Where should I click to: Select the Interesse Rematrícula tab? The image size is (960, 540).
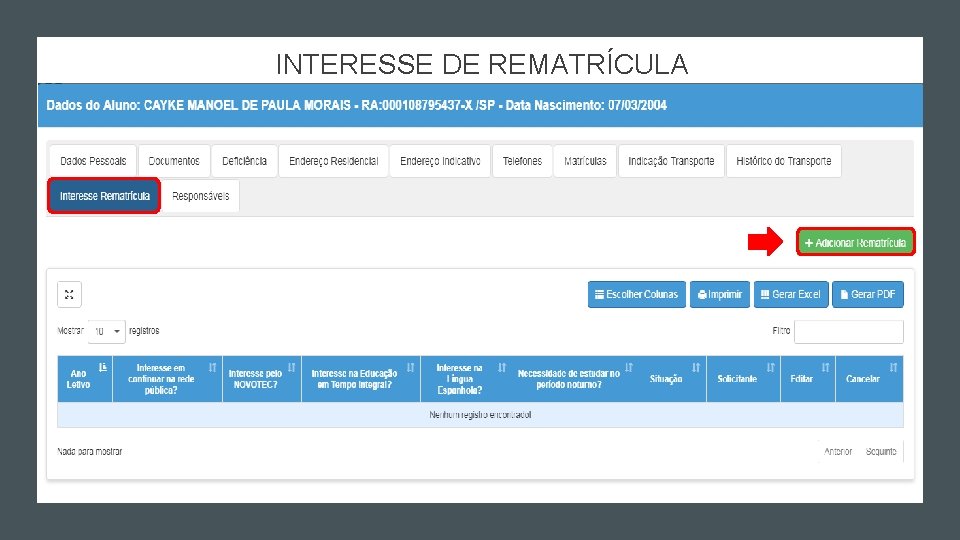(x=104, y=196)
